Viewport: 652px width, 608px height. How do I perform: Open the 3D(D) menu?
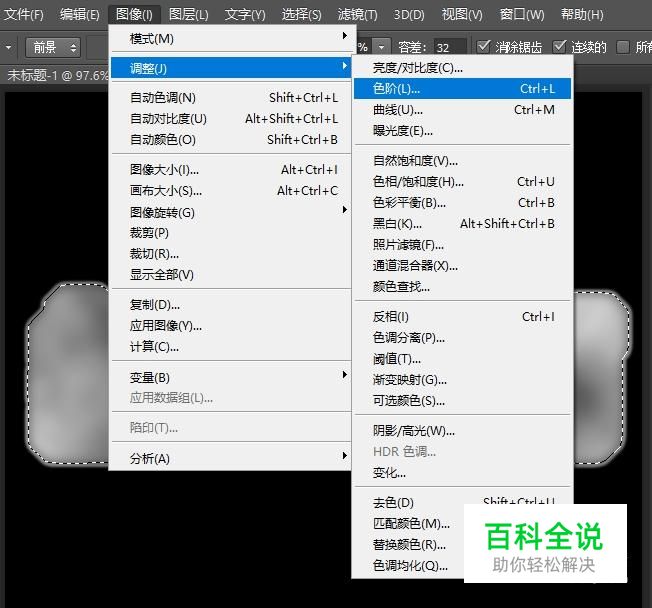click(x=409, y=15)
